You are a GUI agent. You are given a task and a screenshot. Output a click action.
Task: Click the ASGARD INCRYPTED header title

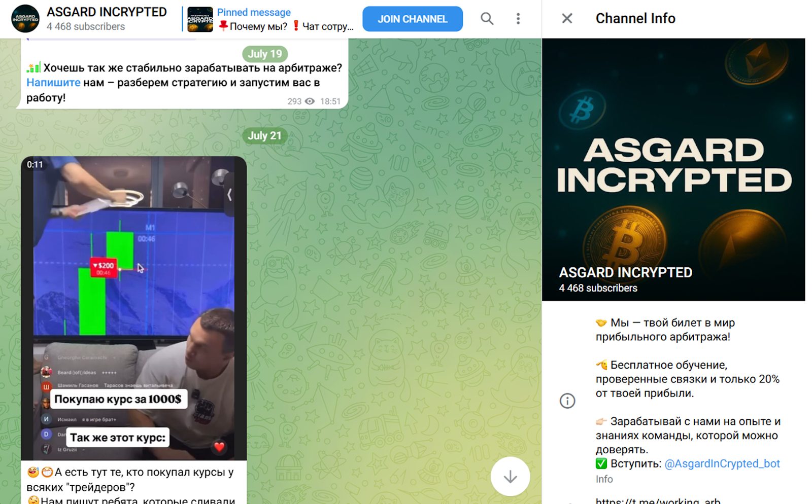click(x=107, y=12)
